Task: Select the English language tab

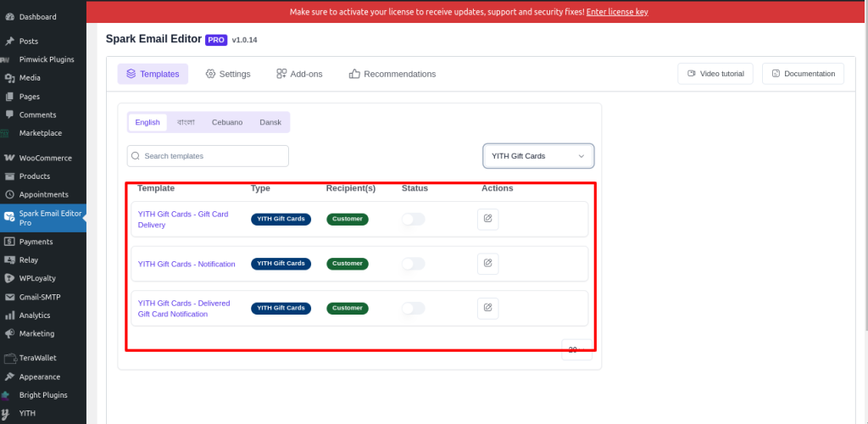Action: pos(147,122)
